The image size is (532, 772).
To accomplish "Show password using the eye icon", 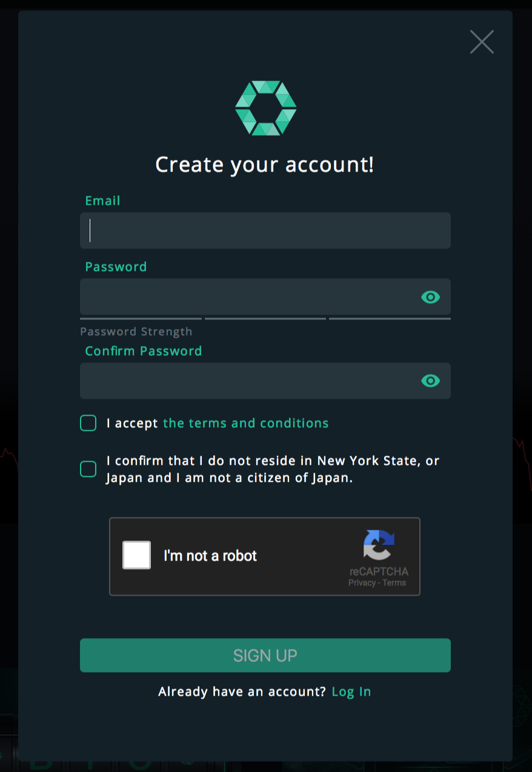I will click(x=430, y=297).
